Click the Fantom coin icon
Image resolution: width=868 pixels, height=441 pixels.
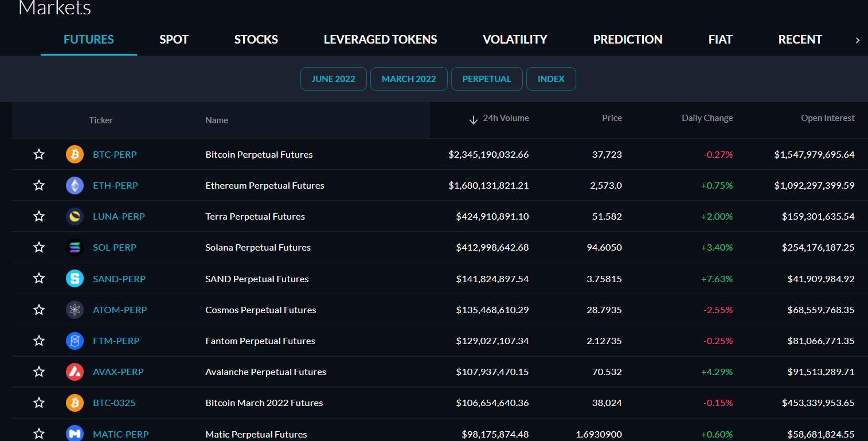click(75, 341)
